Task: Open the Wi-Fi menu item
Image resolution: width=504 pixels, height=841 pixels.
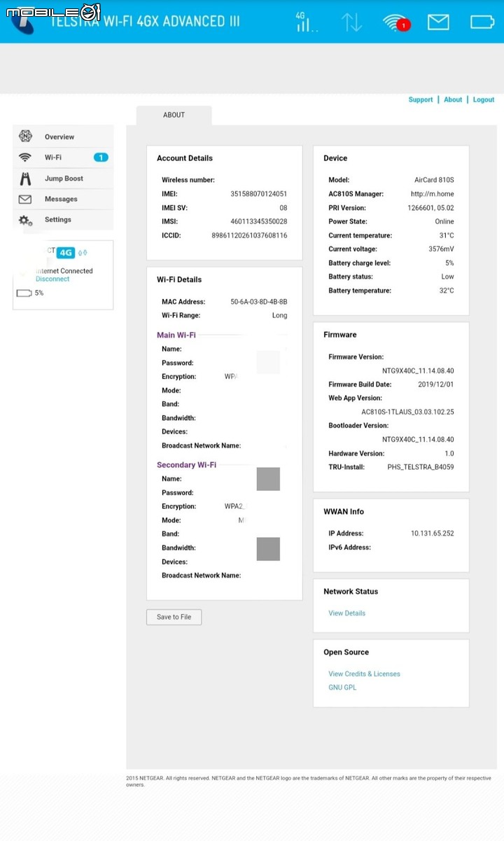Action: pyautogui.click(x=63, y=158)
